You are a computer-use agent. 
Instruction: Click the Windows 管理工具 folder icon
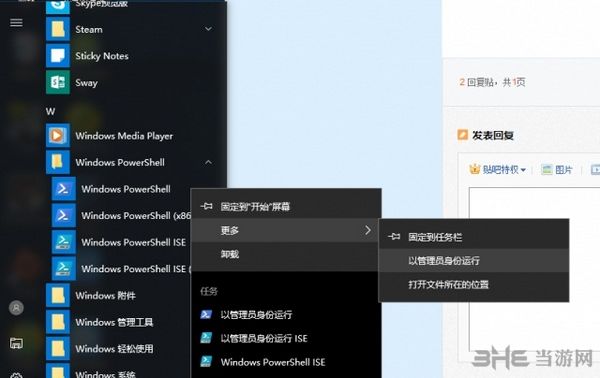[58, 322]
